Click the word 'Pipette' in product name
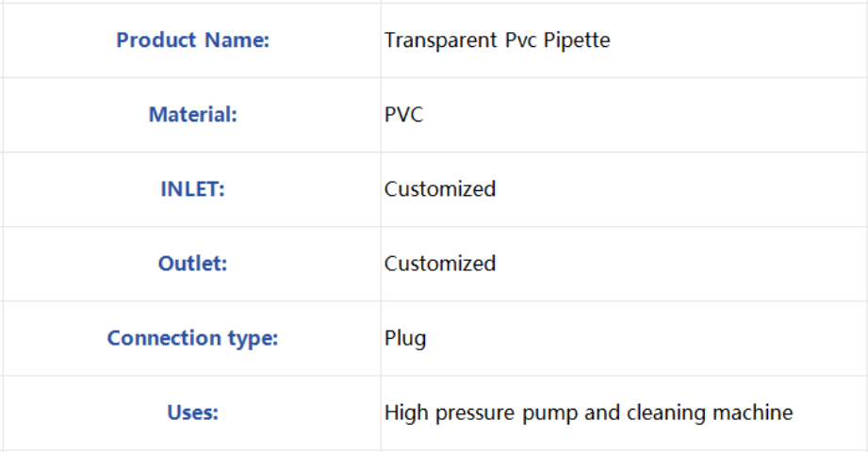The width and height of the screenshot is (868, 452). (576, 40)
